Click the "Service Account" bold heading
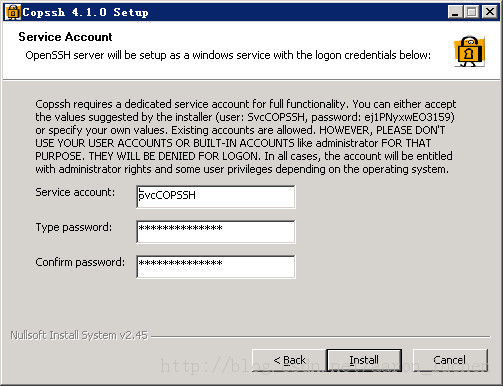503x386 pixels. [65, 37]
